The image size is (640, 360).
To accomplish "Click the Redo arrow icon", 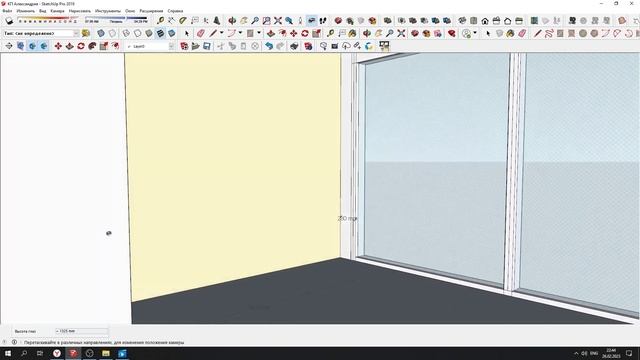I will pos(280,46).
